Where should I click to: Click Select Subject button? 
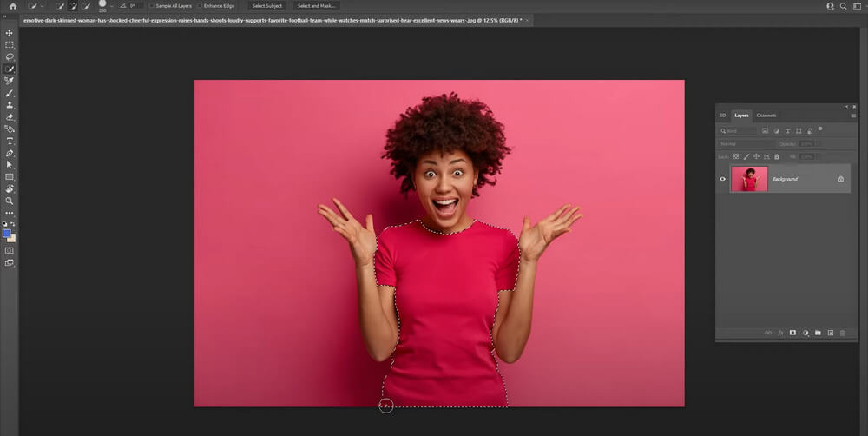(x=267, y=6)
